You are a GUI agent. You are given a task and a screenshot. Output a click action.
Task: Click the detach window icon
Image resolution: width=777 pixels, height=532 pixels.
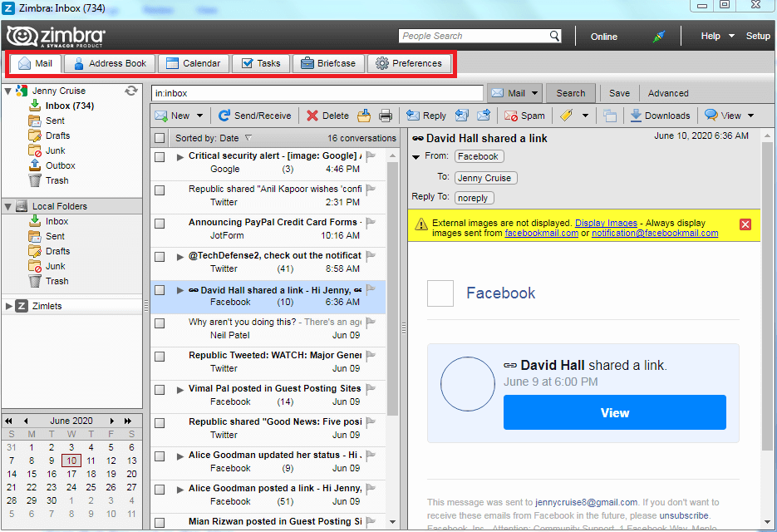point(610,116)
